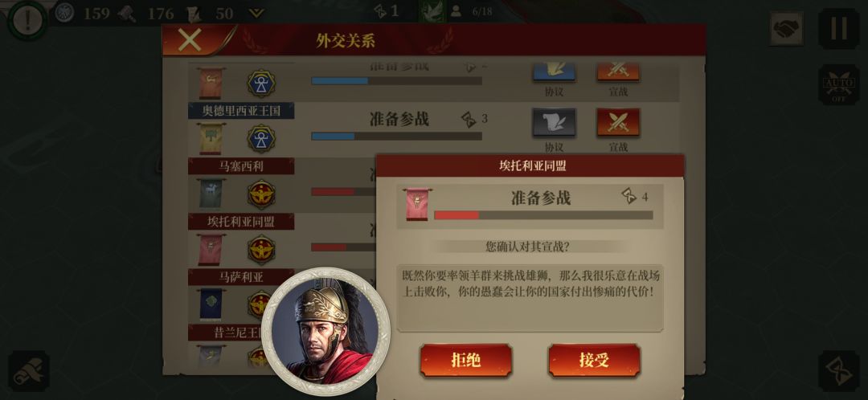Click the 接受 button to confirm war
Screen dimensions: 868x400
coord(594,361)
